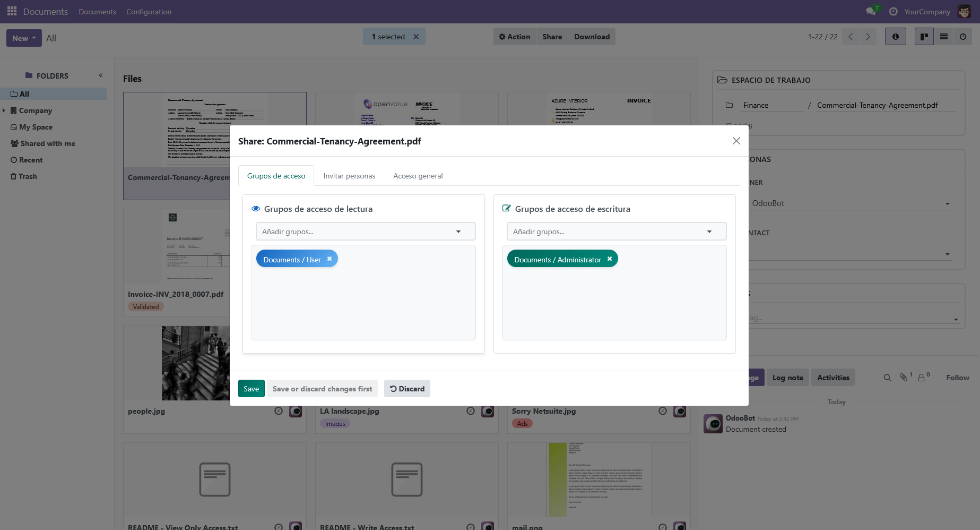Viewport: 980px width, 530px height.
Task: Open the Configuration menu
Action: click(x=149, y=12)
